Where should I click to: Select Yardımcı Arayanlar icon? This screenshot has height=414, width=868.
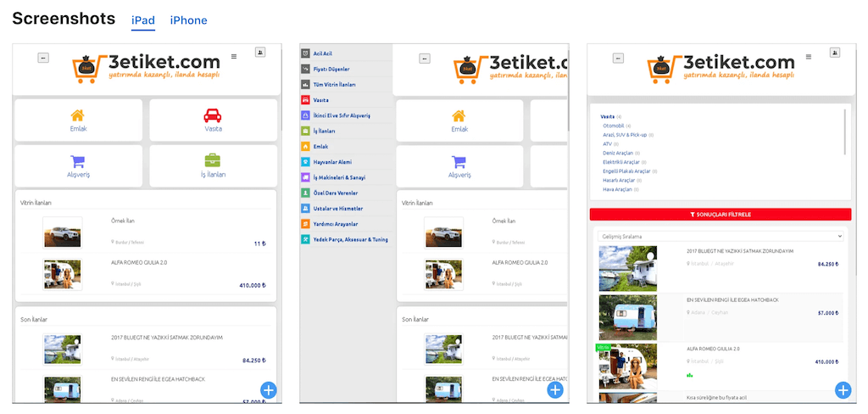tap(305, 225)
